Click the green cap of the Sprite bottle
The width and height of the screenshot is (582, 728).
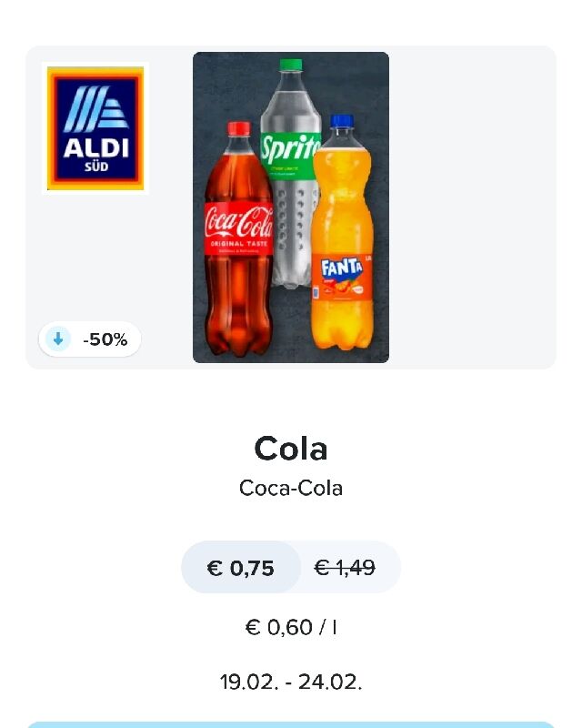tap(290, 65)
